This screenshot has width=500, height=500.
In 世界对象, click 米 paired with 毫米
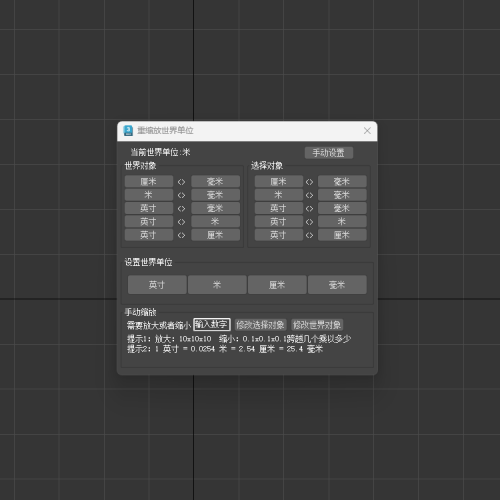[149, 195]
